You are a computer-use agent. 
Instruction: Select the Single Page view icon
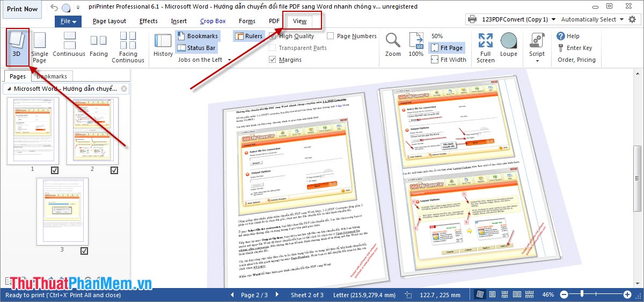point(39,47)
